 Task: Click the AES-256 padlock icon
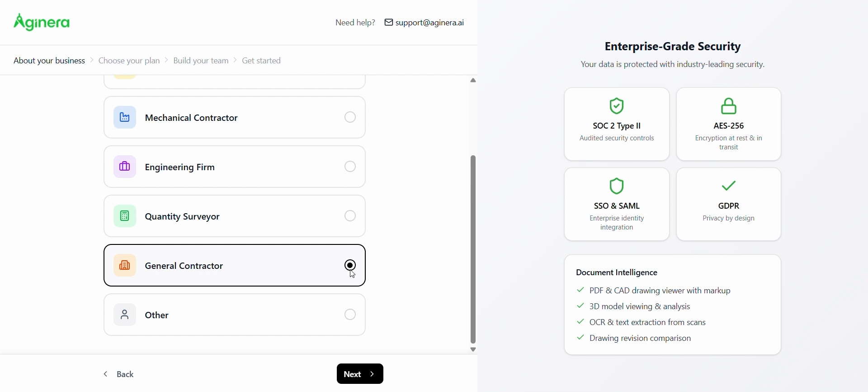pos(729,107)
